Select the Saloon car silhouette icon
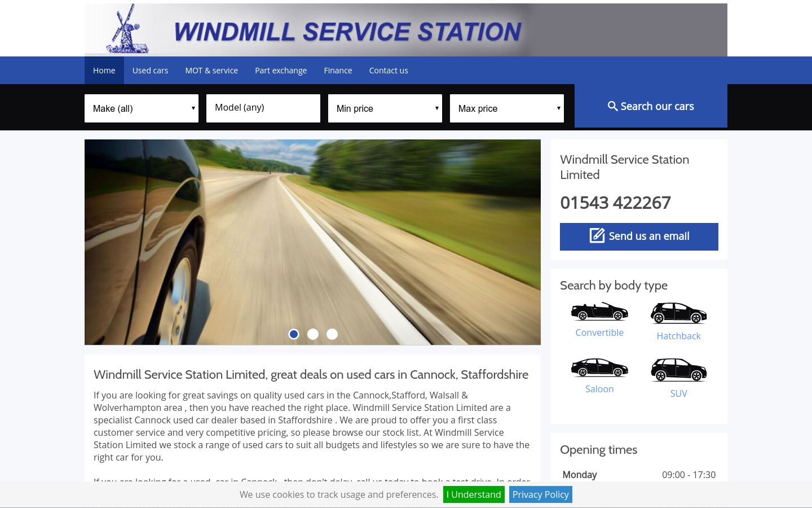The height and width of the screenshot is (508, 812). [x=599, y=367]
